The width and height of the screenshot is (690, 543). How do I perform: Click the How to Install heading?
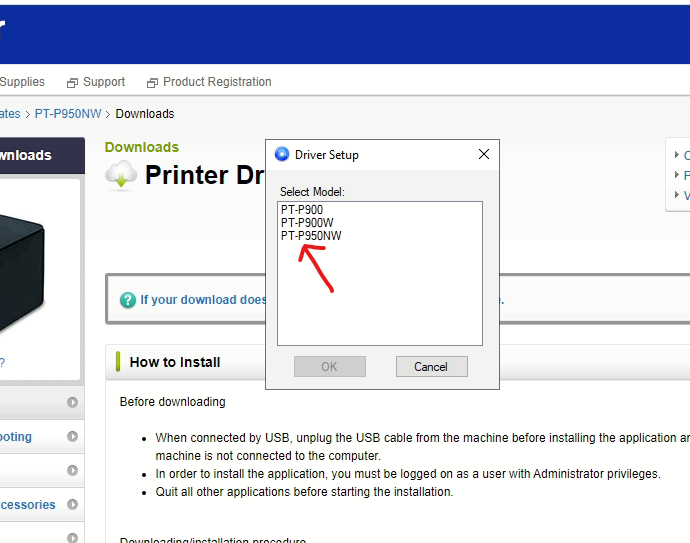coord(175,362)
